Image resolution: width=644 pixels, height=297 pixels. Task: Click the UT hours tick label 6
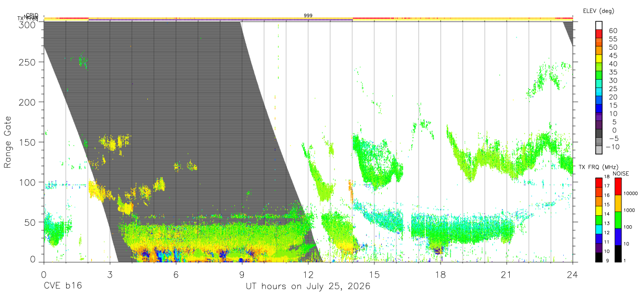click(176, 274)
